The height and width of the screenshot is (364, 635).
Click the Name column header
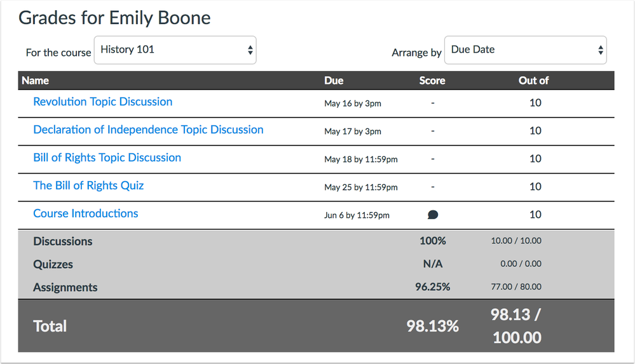[x=35, y=81]
